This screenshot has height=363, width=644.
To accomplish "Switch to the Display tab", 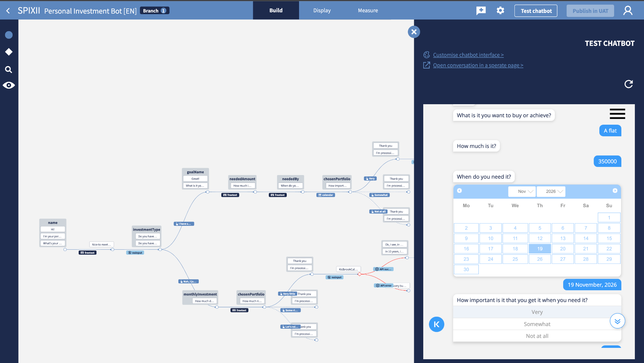I will tap(321, 10).
